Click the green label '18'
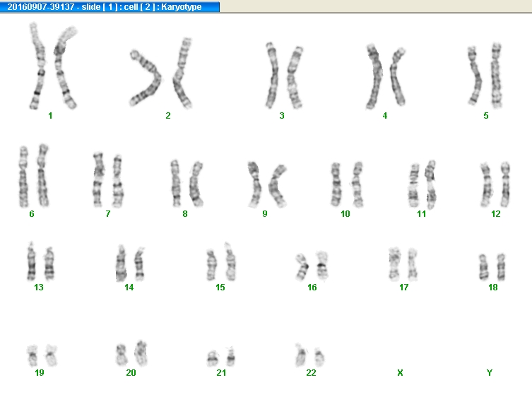Viewport: 532px width, 409px height. tap(493, 288)
